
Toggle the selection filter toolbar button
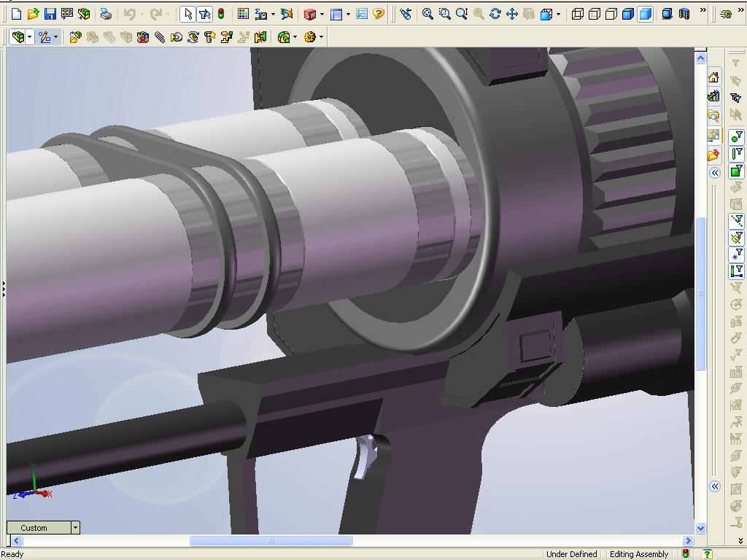point(205,14)
